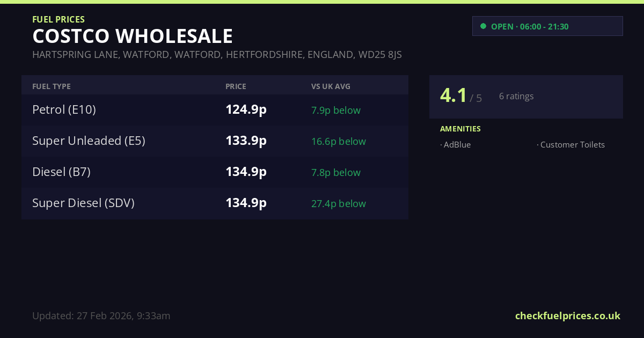Click the 27.4p below comparison text
The height and width of the screenshot is (338, 644).
click(338, 204)
